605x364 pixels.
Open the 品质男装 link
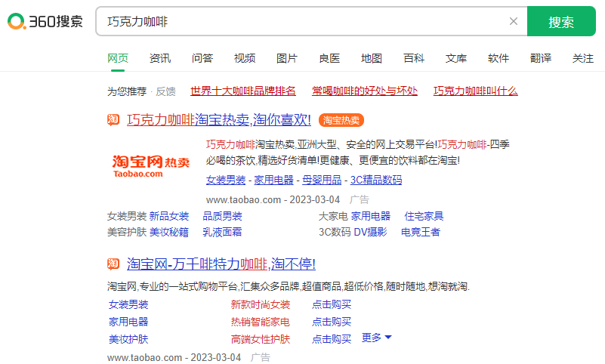click(x=222, y=216)
